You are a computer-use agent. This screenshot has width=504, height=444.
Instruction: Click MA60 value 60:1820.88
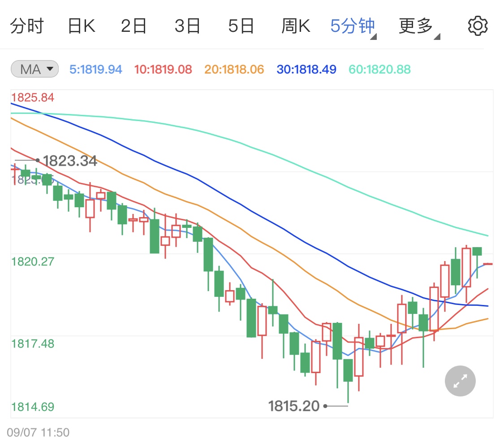pyautogui.click(x=379, y=69)
